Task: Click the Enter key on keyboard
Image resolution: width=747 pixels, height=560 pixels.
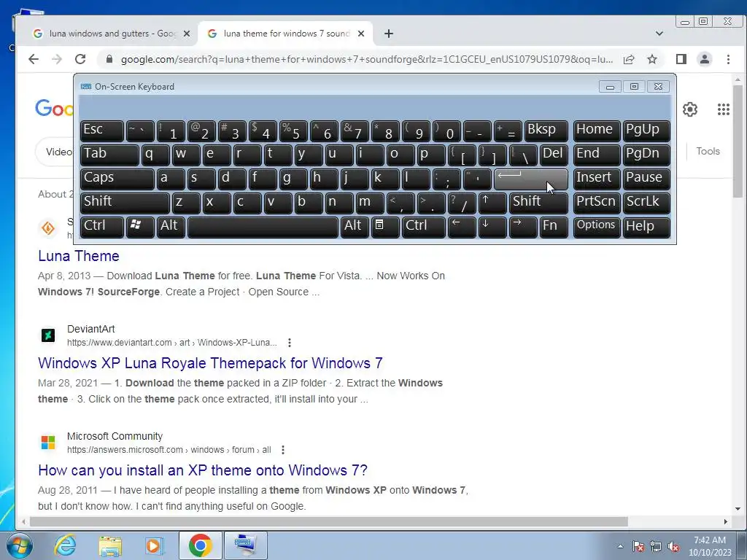Action: (531, 179)
